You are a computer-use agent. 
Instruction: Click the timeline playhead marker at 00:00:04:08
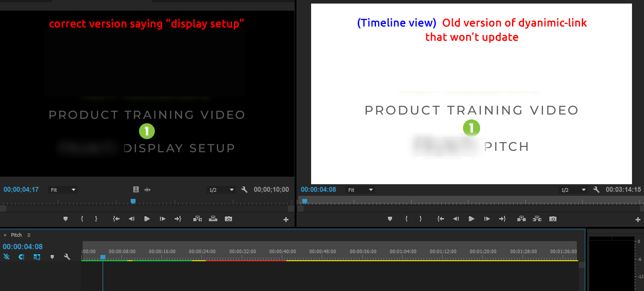coord(103,257)
